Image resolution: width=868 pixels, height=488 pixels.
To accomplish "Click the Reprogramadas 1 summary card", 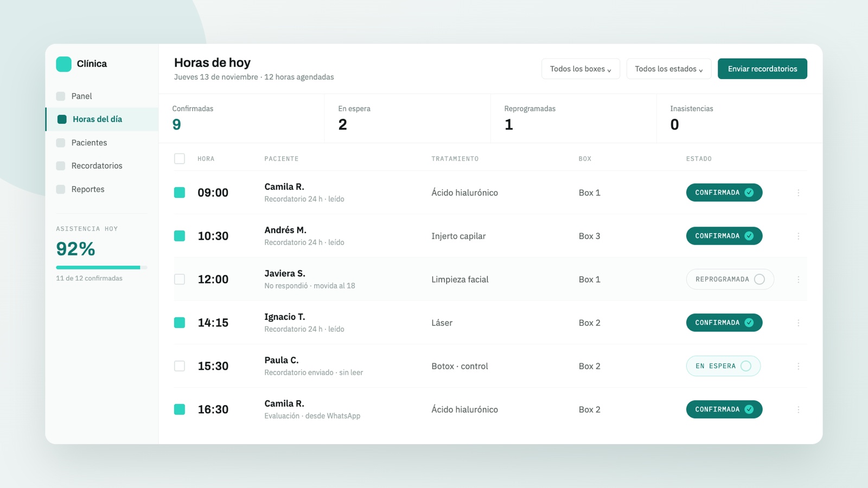I will click(573, 118).
